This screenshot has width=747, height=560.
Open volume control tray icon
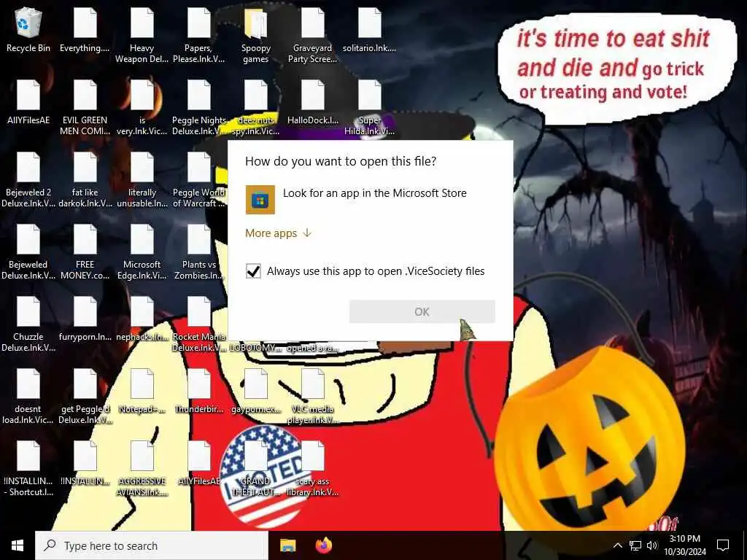[x=652, y=545]
